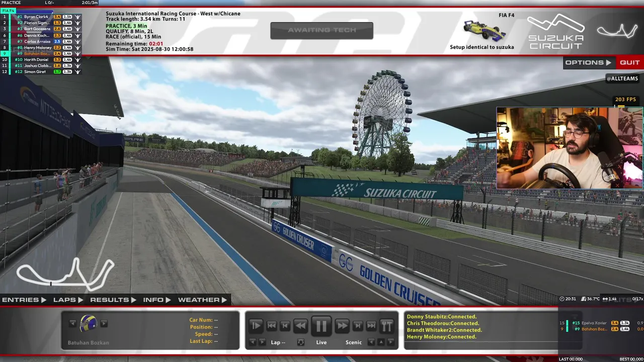The image size is (644, 362).
Task: Click the PRACTICE, 3 Min session line
Action: pos(126,26)
